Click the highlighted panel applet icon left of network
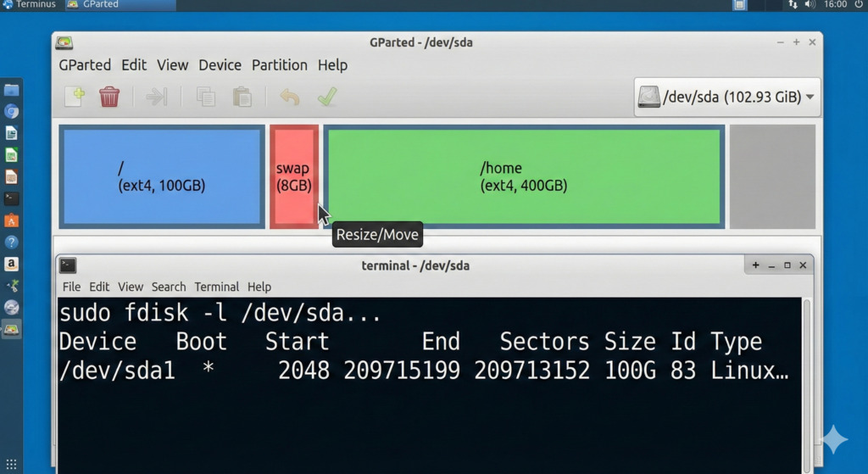 coord(739,5)
